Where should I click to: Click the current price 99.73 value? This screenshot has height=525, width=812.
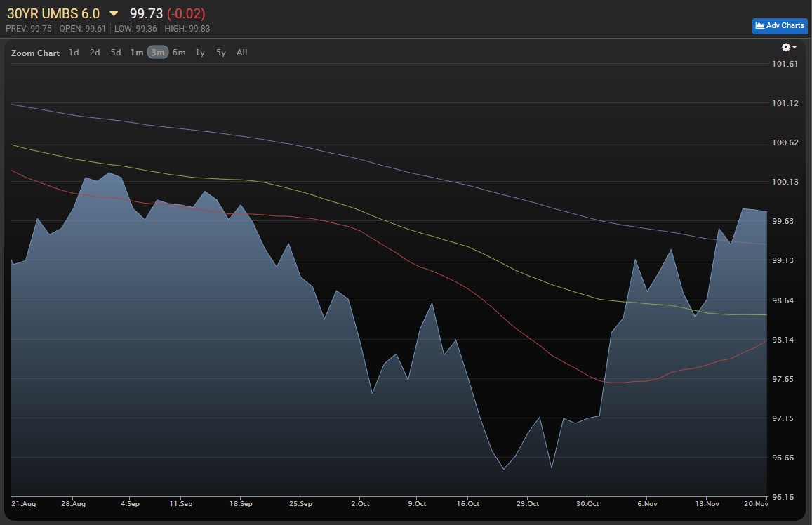click(x=146, y=14)
